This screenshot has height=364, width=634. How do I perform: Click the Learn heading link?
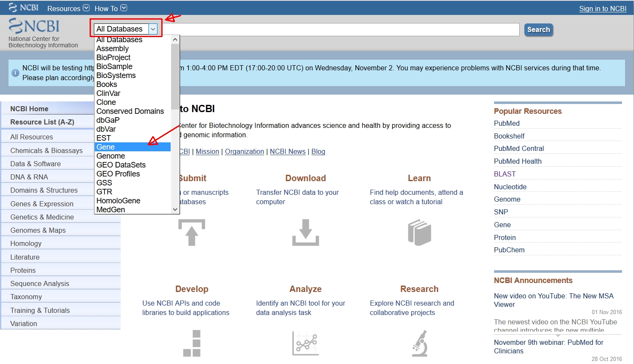tap(419, 178)
